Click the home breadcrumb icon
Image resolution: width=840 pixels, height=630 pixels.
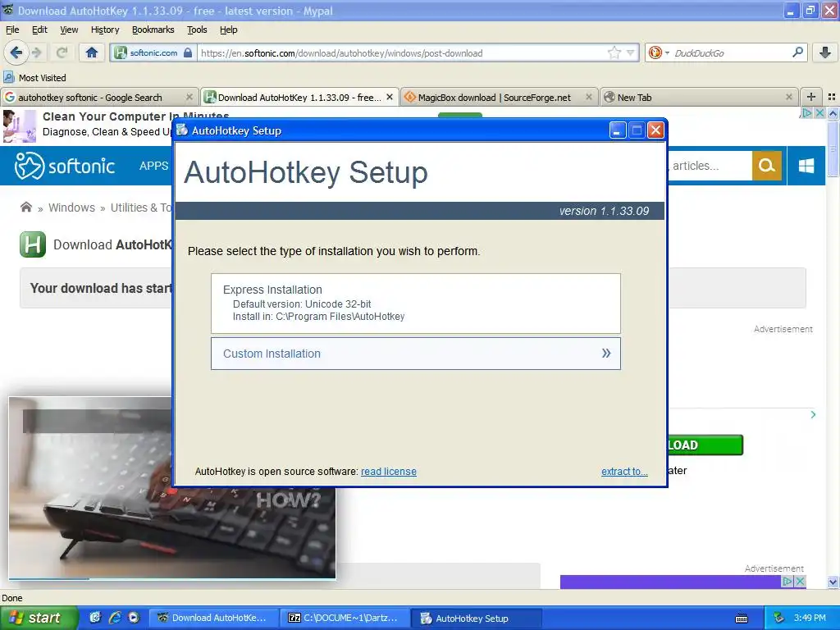[25, 207]
